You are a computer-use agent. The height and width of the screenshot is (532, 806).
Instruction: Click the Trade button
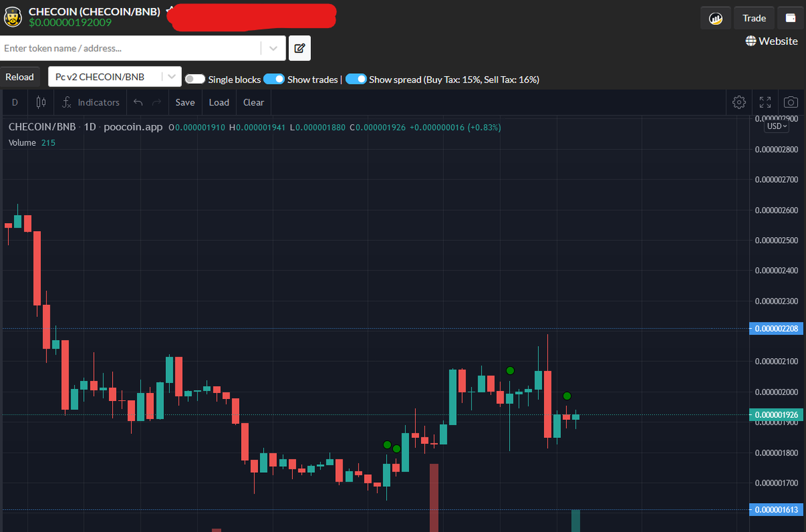point(754,18)
